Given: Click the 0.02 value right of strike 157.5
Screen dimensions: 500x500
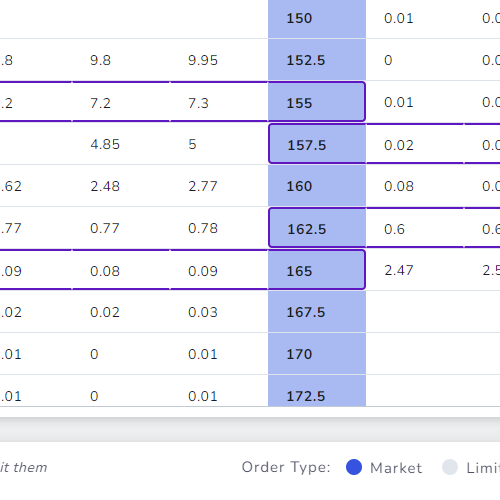Looking at the screenshot, I should click(x=399, y=145).
